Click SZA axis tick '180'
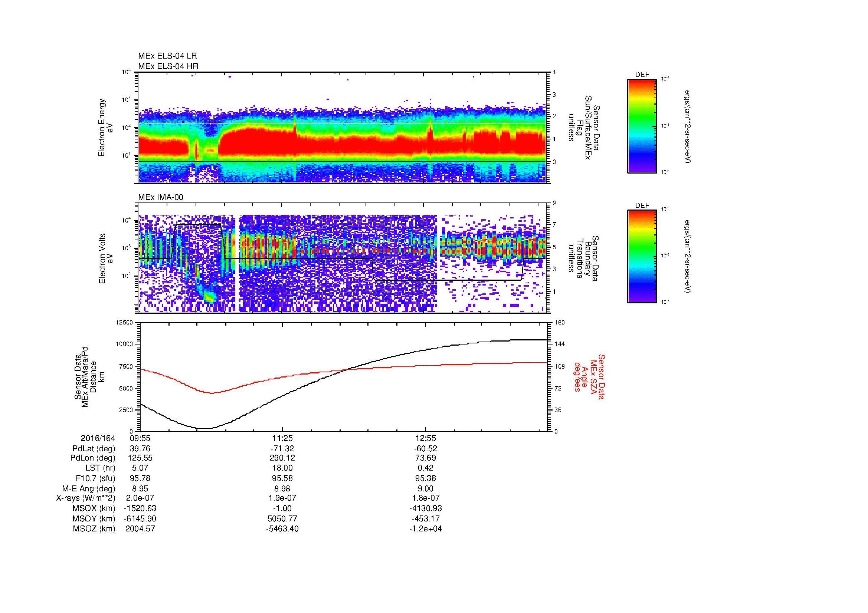Viewport: 868px width, 613px height. pos(560,322)
